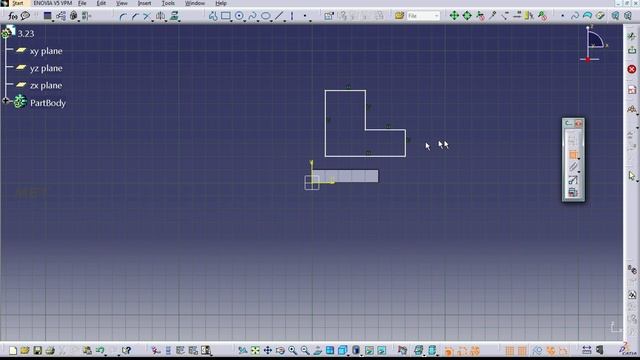This screenshot has width=640, height=360.
Task: Click the blue surface icon in top toolbar
Action: click(x=587, y=16)
